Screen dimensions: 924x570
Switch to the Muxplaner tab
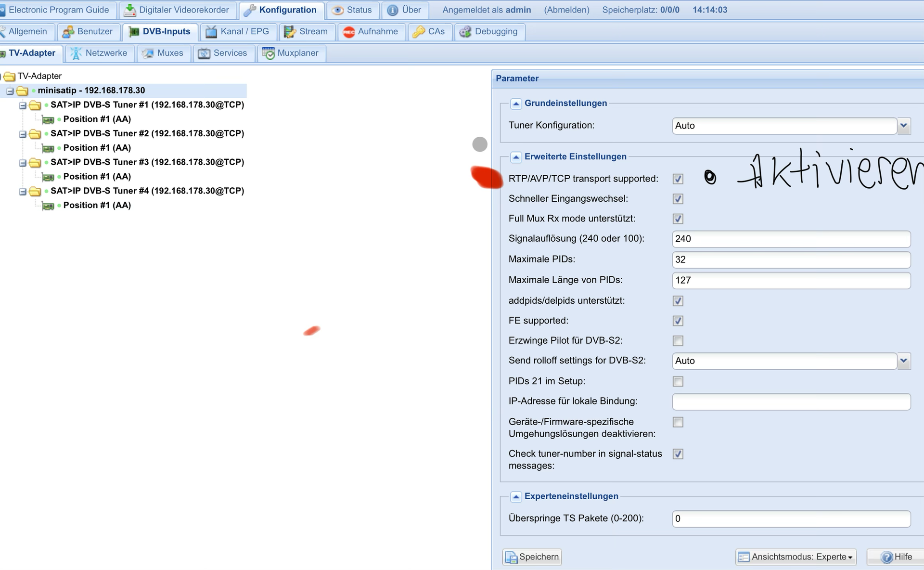291,53
